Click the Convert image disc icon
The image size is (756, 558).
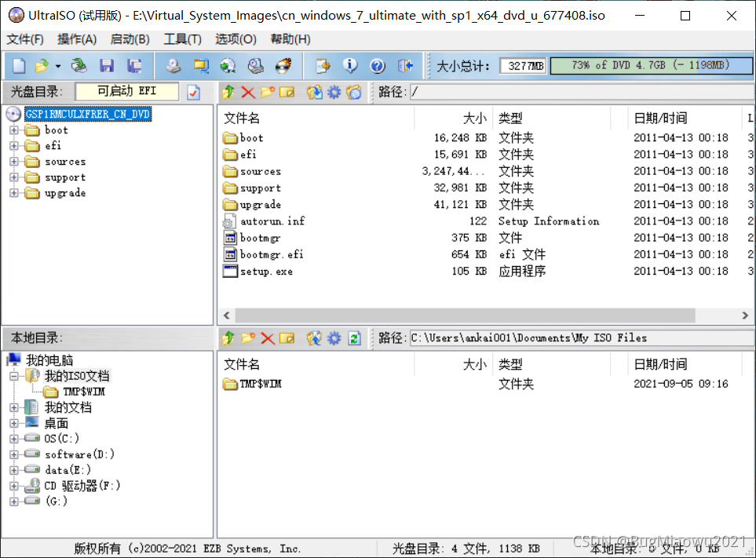[x=228, y=66]
